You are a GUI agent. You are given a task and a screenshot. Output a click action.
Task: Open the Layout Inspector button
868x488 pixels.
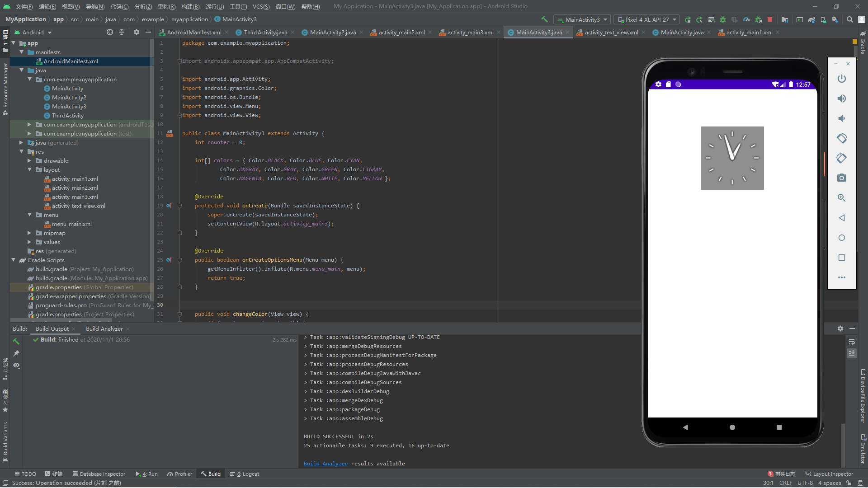tap(829, 474)
